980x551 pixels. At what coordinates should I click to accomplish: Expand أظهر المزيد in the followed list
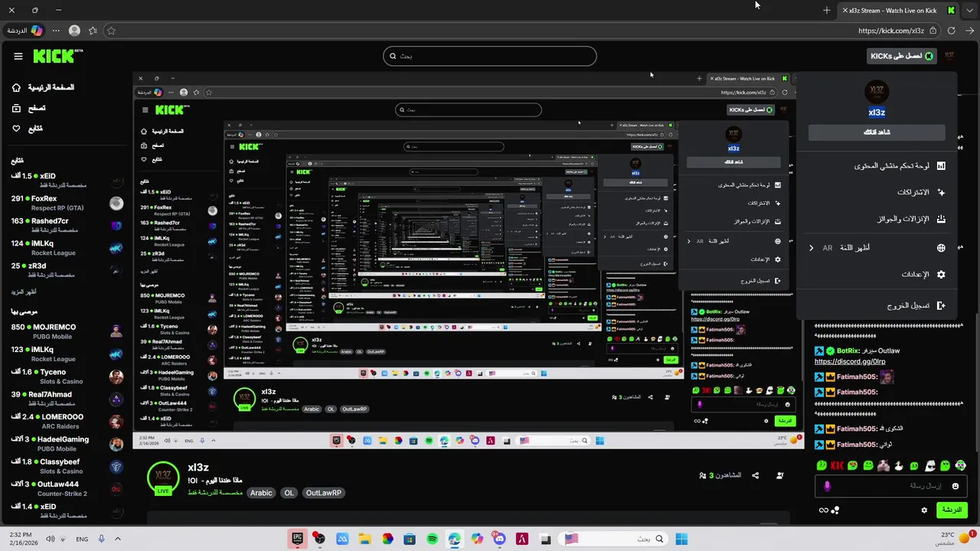pos(23,292)
